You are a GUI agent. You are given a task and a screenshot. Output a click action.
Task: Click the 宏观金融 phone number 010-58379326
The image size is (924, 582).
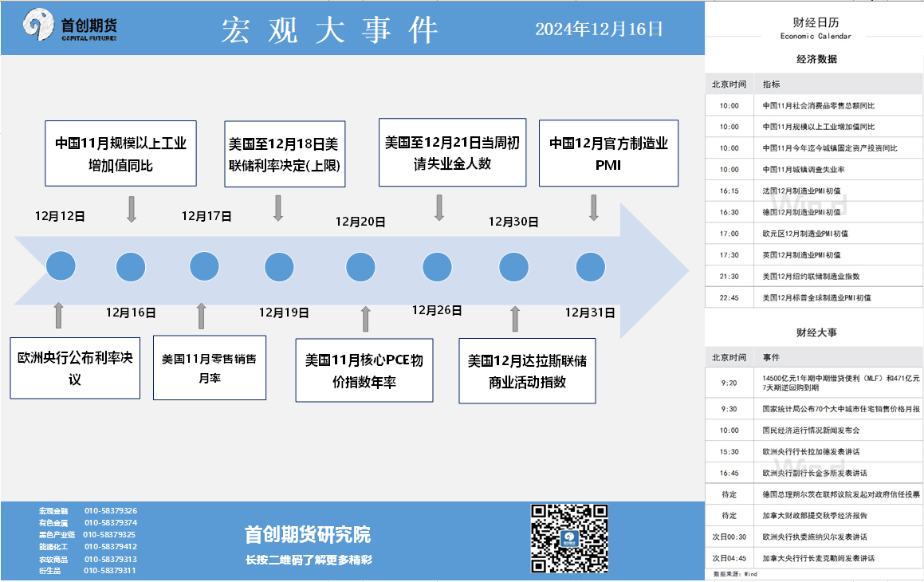(x=111, y=511)
